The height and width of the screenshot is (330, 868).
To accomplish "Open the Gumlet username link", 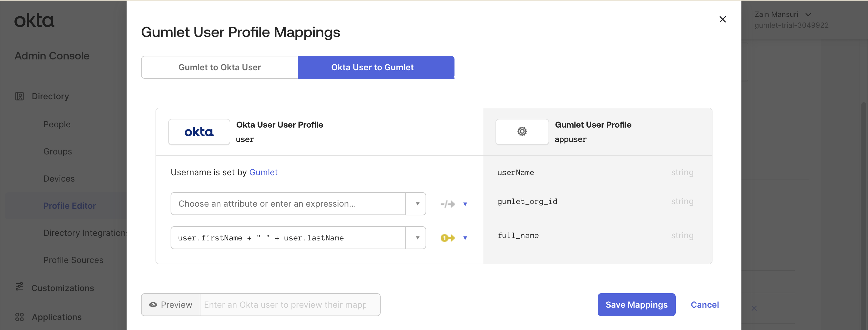I will click(263, 172).
